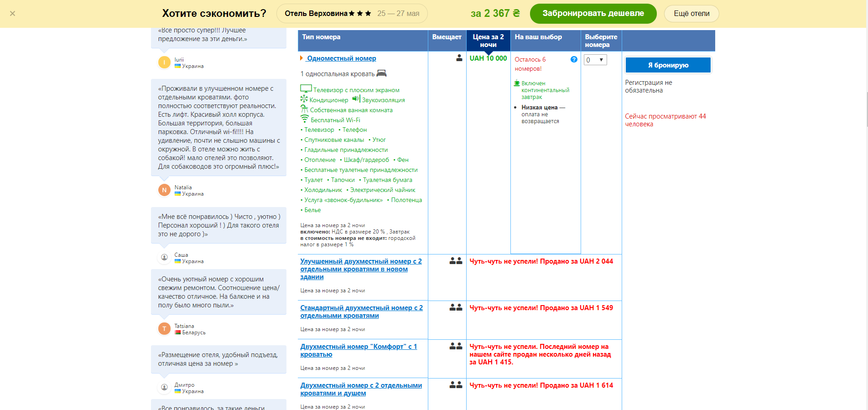The image size is (868, 410).
Task: Click the blue question mark help icon
Action: tap(574, 59)
